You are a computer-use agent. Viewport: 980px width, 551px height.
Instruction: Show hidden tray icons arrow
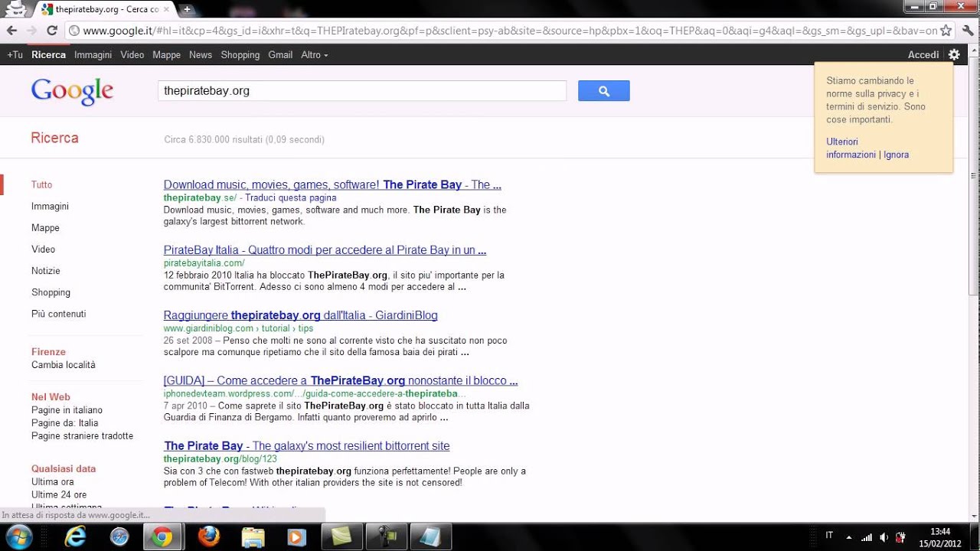tap(848, 537)
